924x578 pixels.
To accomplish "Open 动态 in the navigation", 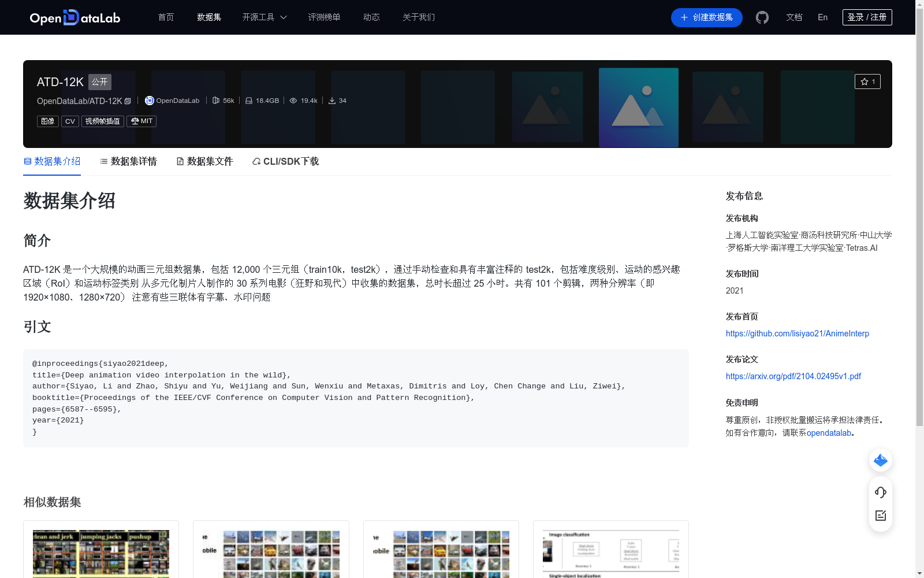I will tap(371, 17).
